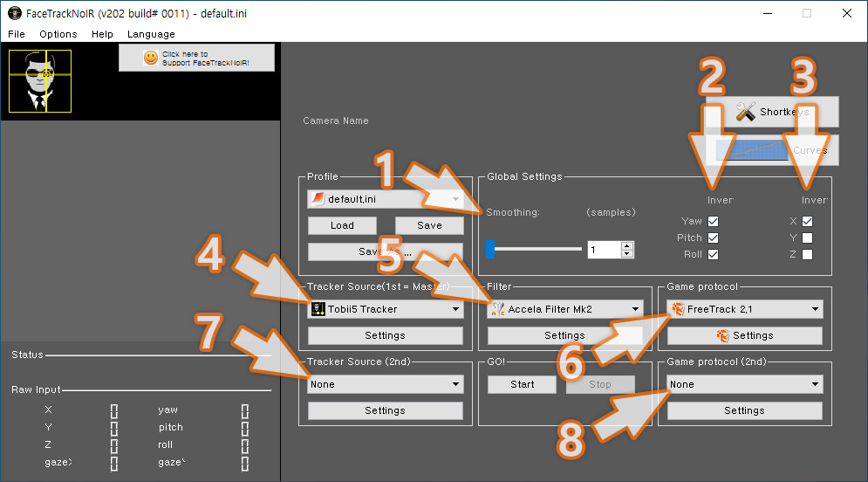Open the Language menu

point(151,34)
